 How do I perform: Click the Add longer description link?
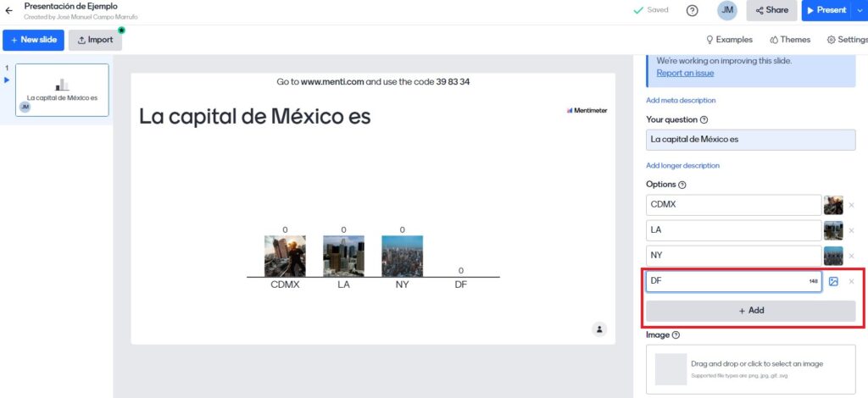click(x=682, y=165)
